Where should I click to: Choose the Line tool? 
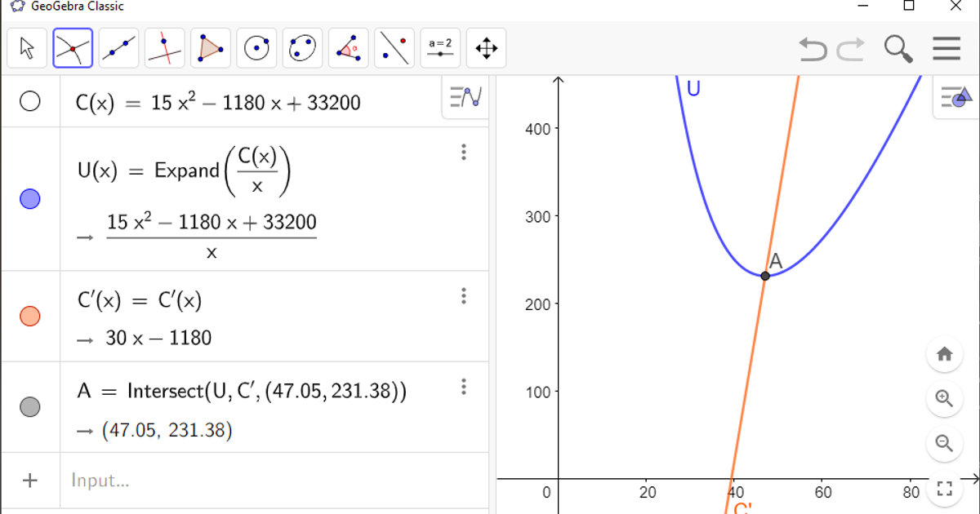coord(118,47)
